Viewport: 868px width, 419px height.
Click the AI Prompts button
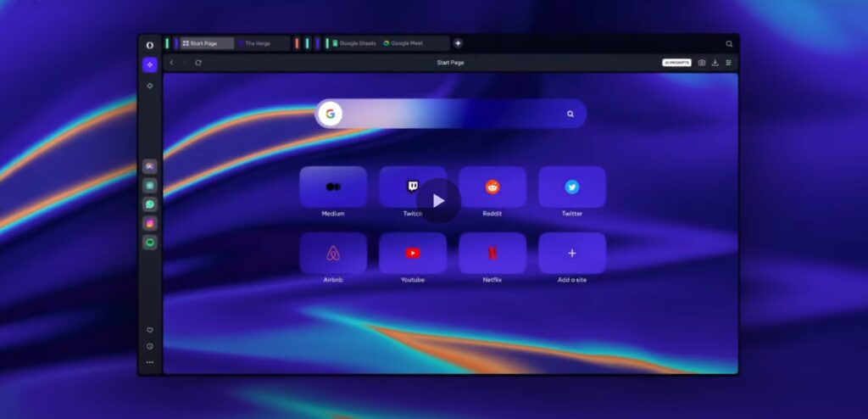[x=676, y=63]
